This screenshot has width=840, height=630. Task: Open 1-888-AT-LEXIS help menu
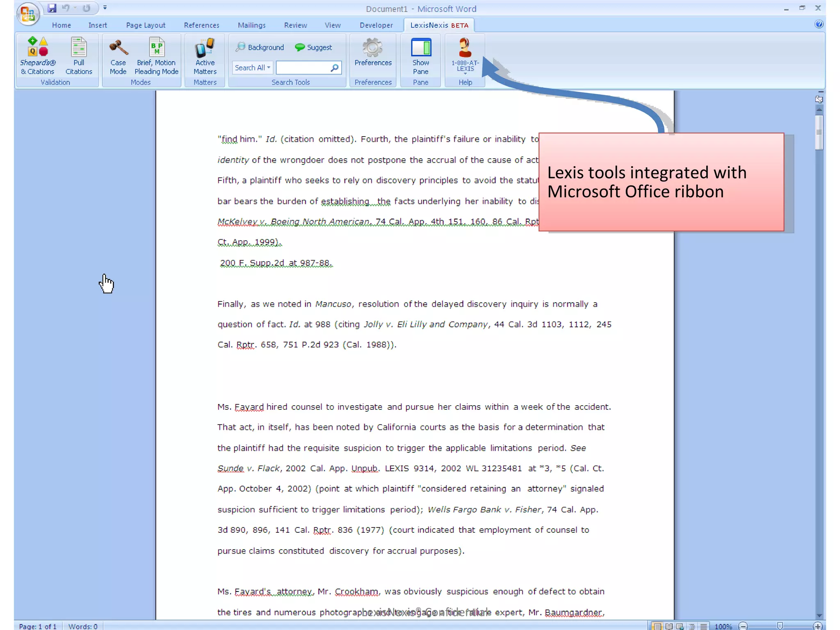[465, 56]
